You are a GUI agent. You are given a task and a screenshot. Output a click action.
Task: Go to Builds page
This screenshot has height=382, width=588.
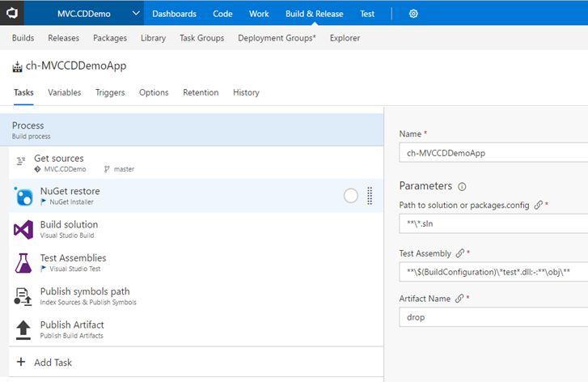[x=23, y=38]
